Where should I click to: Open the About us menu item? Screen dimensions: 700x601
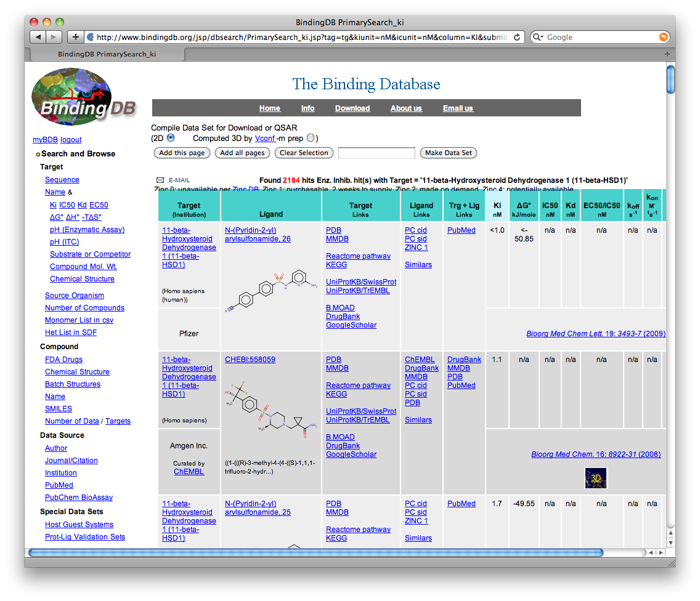[x=406, y=108]
